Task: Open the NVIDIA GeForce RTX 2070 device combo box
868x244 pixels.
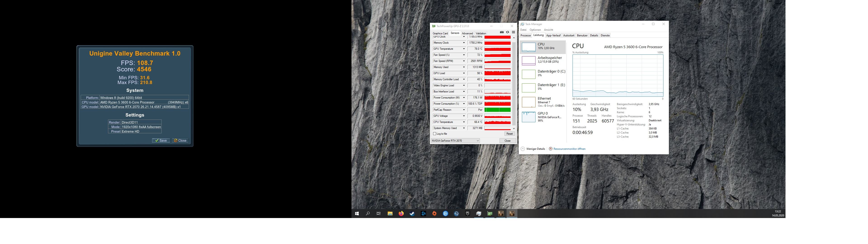Action: tap(455, 141)
